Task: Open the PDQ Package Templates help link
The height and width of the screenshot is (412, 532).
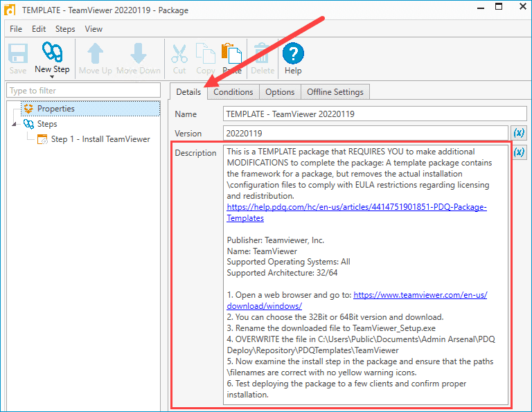Action: click(x=357, y=213)
